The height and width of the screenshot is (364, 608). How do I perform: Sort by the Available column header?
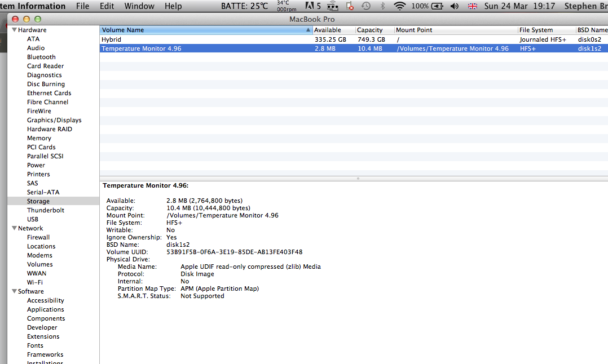coord(334,30)
